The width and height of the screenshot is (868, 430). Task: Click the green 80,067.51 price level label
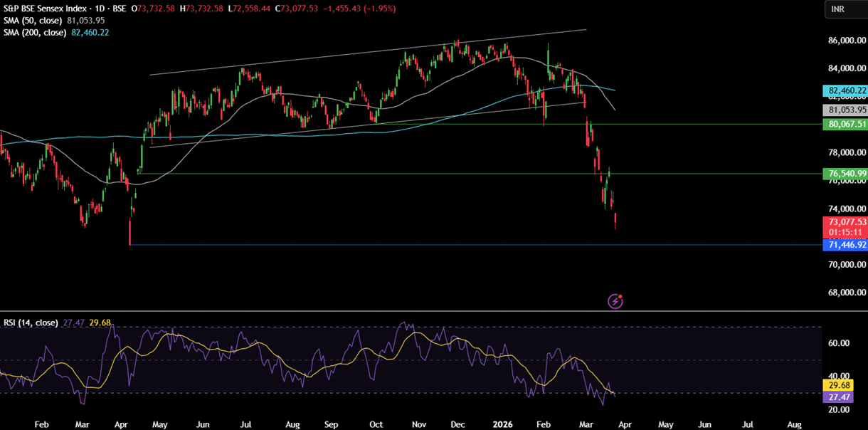coord(846,124)
